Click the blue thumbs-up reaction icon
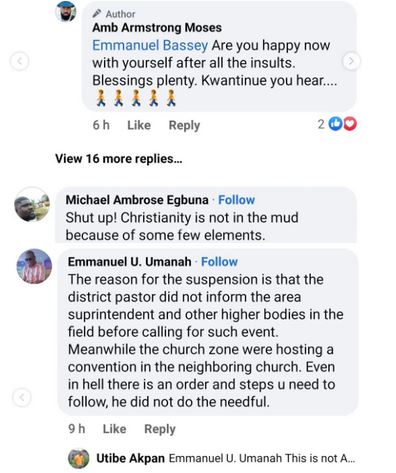The width and height of the screenshot is (396, 473). pos(335,124)
